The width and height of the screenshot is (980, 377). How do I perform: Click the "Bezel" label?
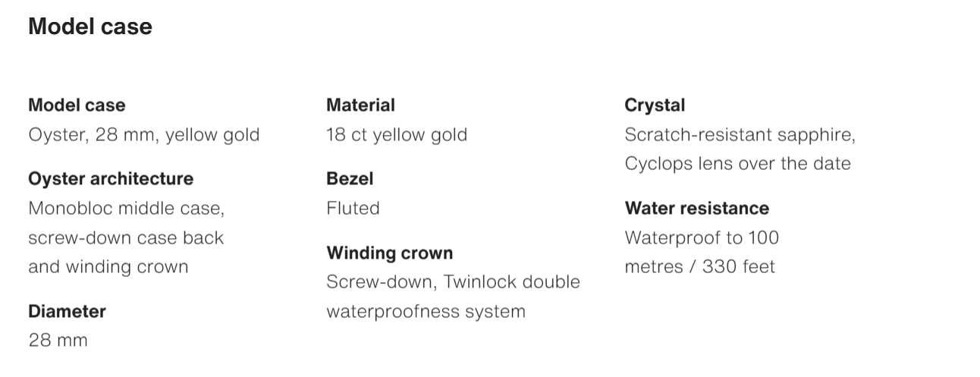pyautogui.click(x=350, y=179)
